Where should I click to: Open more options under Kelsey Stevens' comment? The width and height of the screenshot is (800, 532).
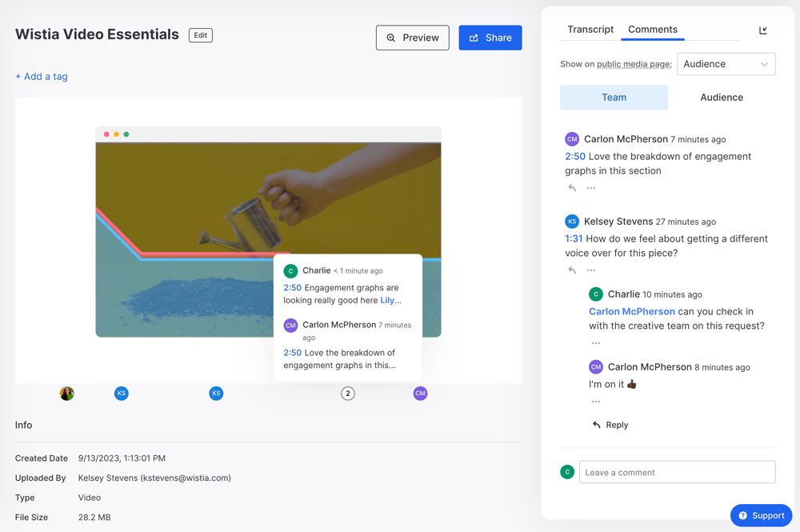click(x=591, y=270)
